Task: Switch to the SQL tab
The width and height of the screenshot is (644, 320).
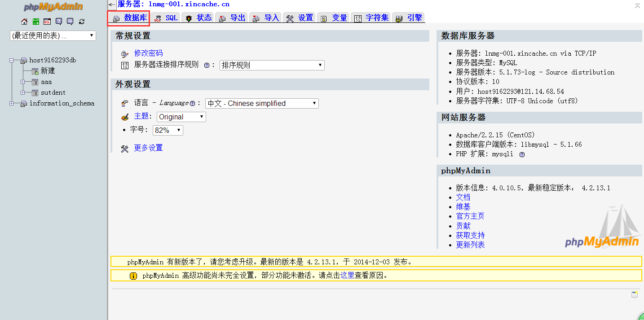Action: click(165, 18)
